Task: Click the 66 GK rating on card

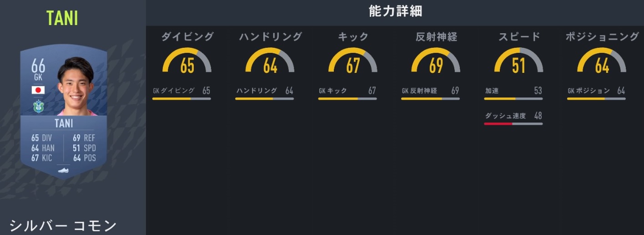Action: click(x=38, y=69)
